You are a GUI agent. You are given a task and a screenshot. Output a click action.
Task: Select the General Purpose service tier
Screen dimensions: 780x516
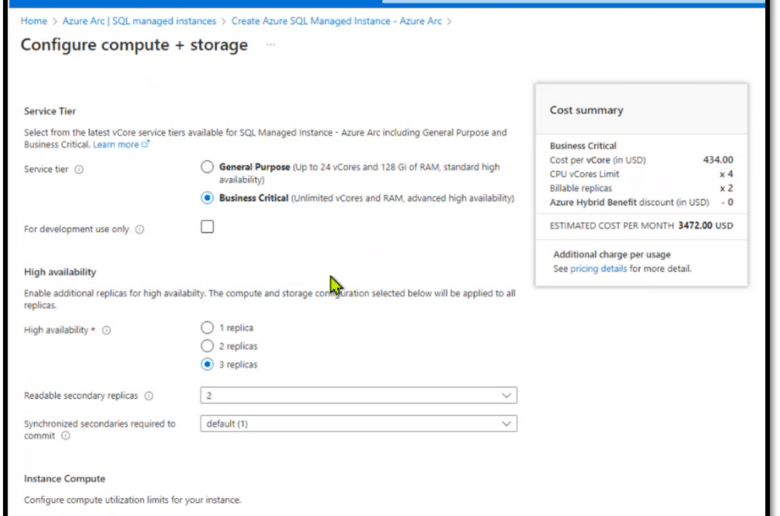(x=207, y=167)
